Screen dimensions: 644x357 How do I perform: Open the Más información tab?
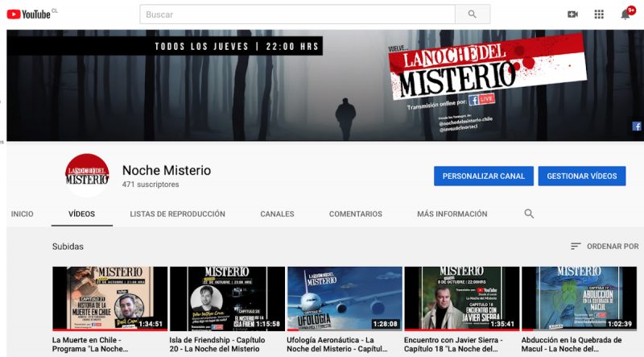[452, 214]
